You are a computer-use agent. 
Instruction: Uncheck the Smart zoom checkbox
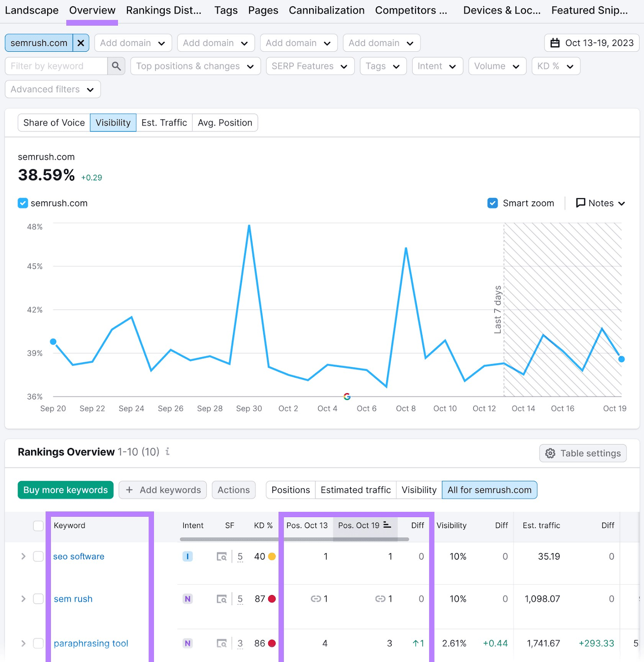coord(493,203)
